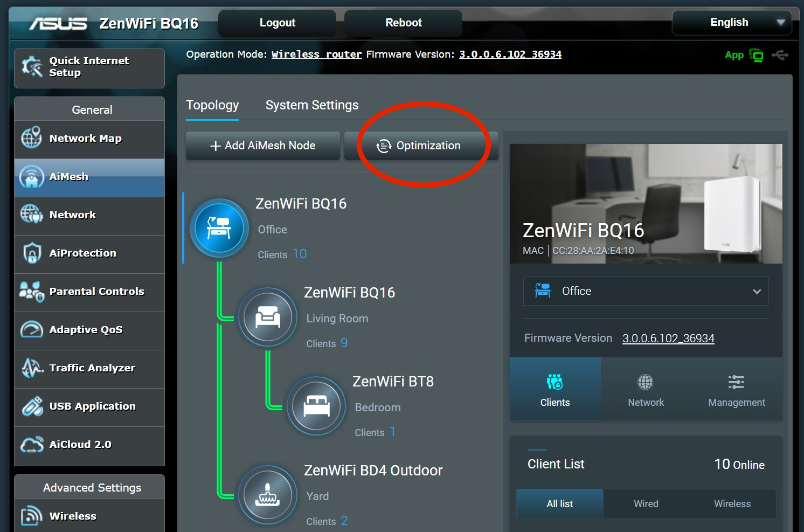Switch to the System Settings tab
Screen dimensions: 804x532
click(x=311, y=105)
